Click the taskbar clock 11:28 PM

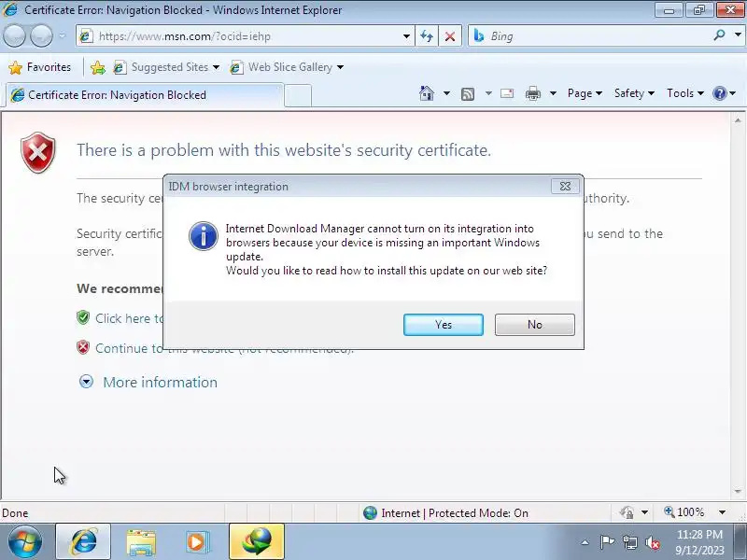(x=699, y=534)
